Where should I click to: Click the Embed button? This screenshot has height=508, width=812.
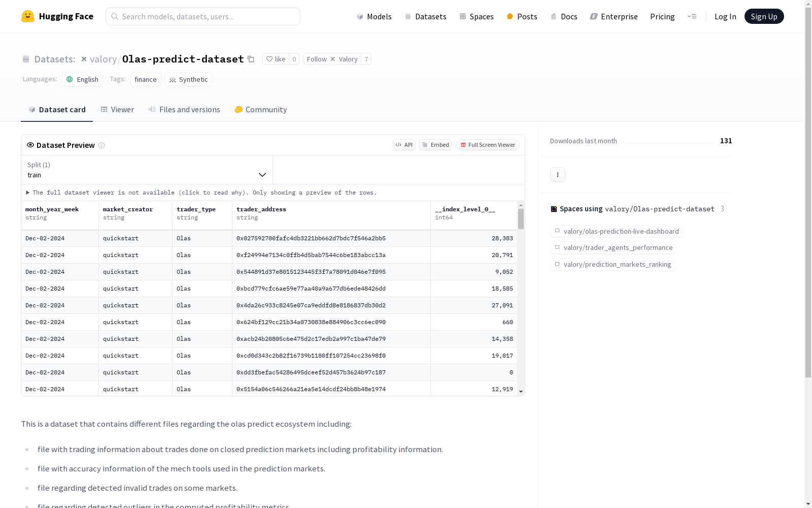435,145
